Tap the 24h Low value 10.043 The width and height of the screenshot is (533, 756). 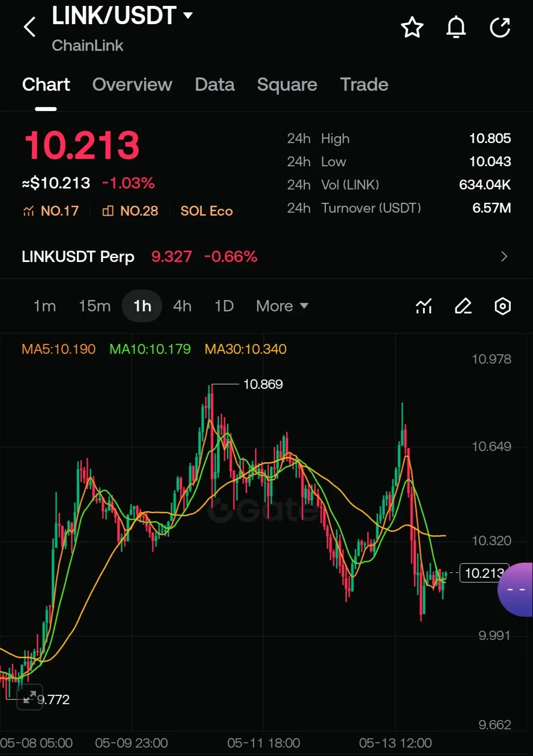coord(490,161)
